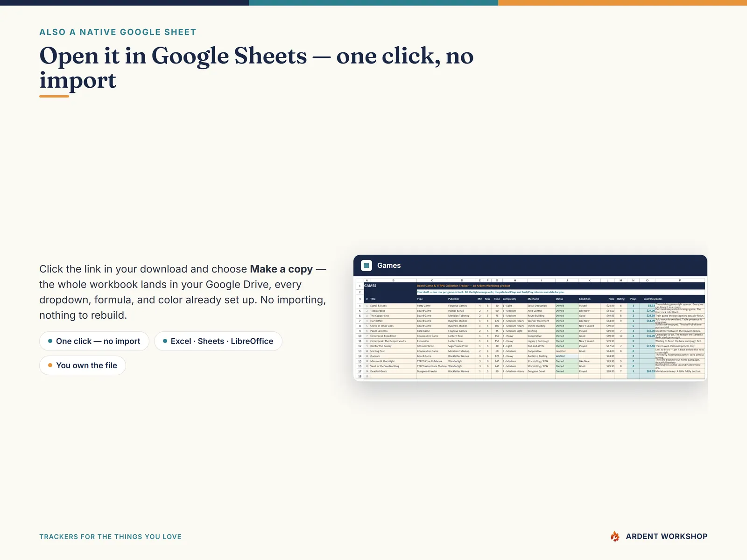Click the "Sugarhouse Press" publisher cell

pos(462,346)
